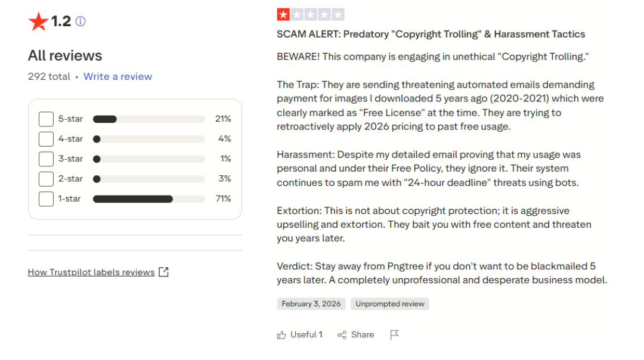The image size is (644, 360).
Task: Open the Write a review link
Action: point(117,76)
